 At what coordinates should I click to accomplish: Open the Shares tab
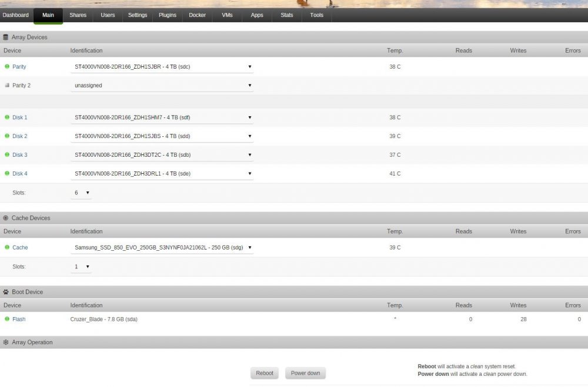(78, 15)
